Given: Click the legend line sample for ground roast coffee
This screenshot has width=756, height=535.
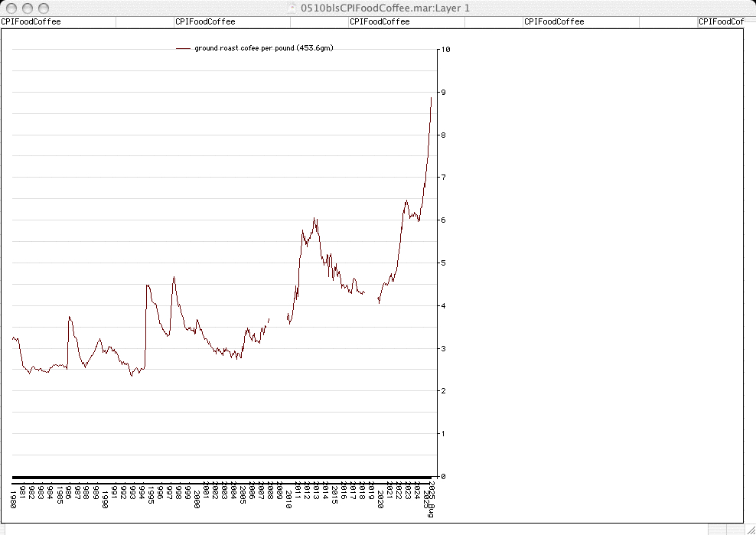Looking at the screenshot, I should (x=183, y=48).
